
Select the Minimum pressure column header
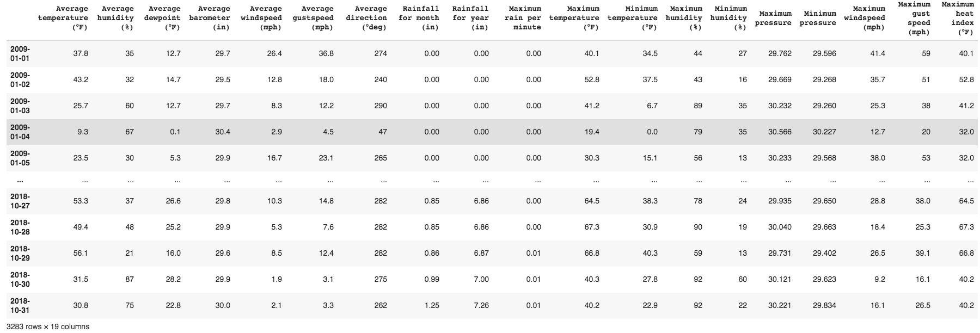coord(817,18)
